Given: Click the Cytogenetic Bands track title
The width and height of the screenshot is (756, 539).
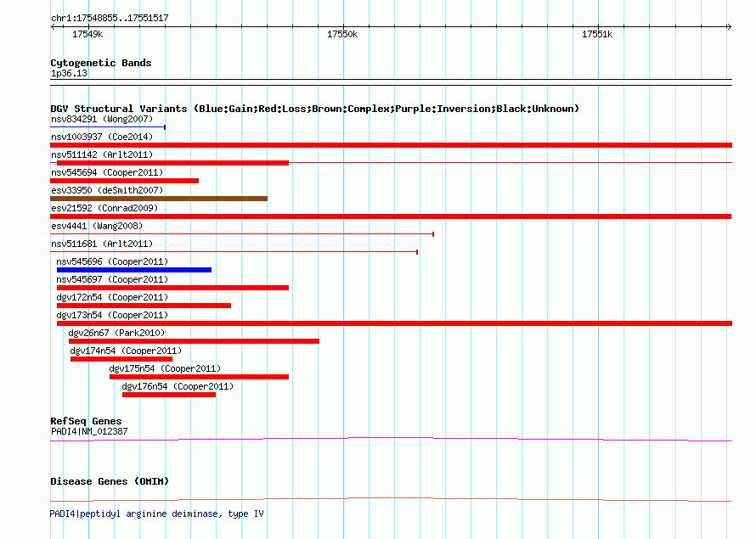Looking at the screenshot, I should (x=101, y=63).
